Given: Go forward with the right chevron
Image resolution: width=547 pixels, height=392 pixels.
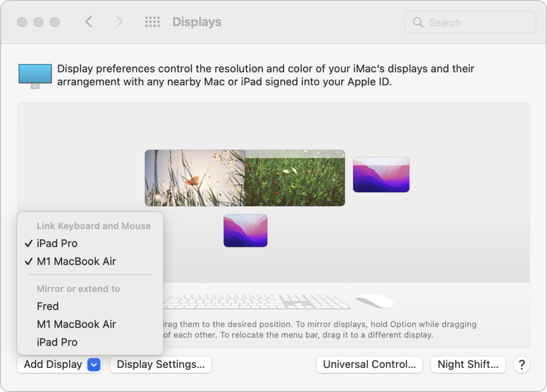Looking at the screenshot, I should [x=119, y=21].
